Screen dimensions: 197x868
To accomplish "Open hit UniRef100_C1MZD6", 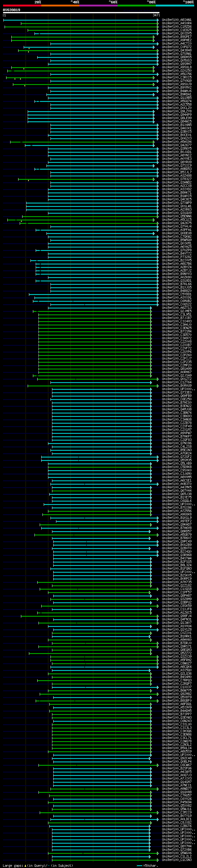I will 177,26.
